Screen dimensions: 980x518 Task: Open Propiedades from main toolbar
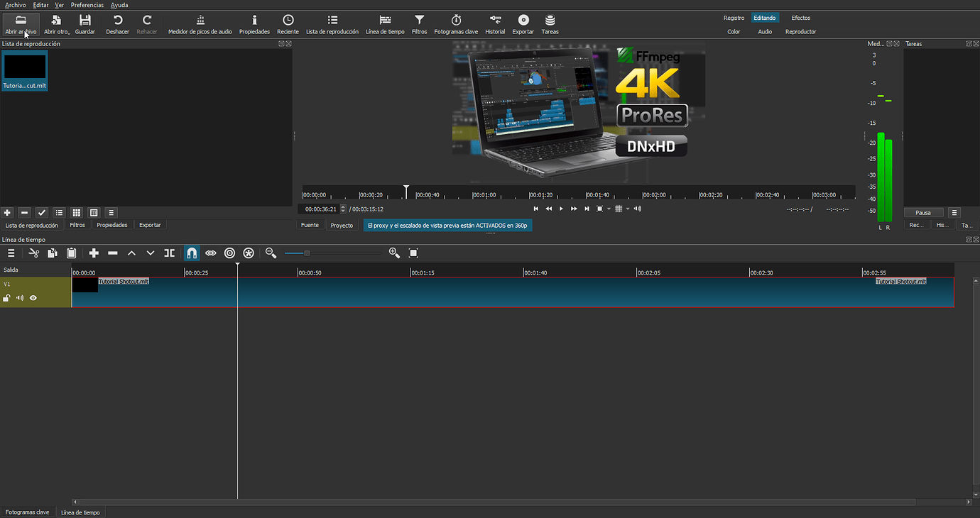pos(254,24)
